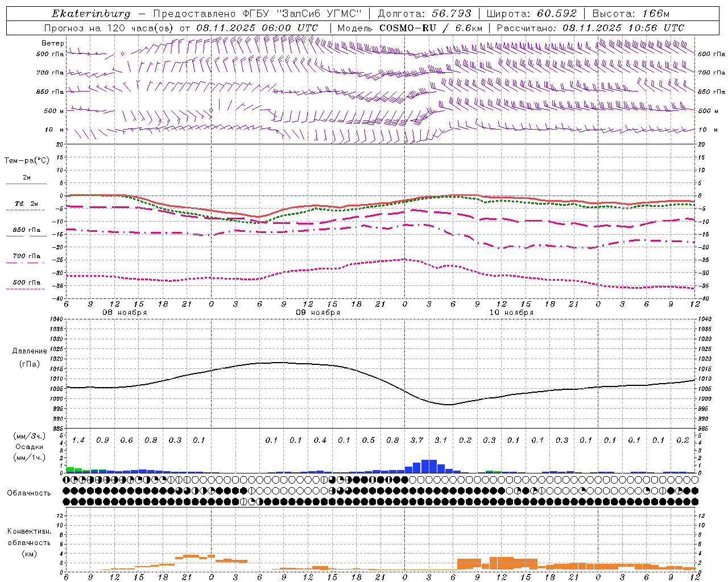
Task: Click the "(мм/3ч.)" precipitation unit label
Action: click(x=28, y=436)
